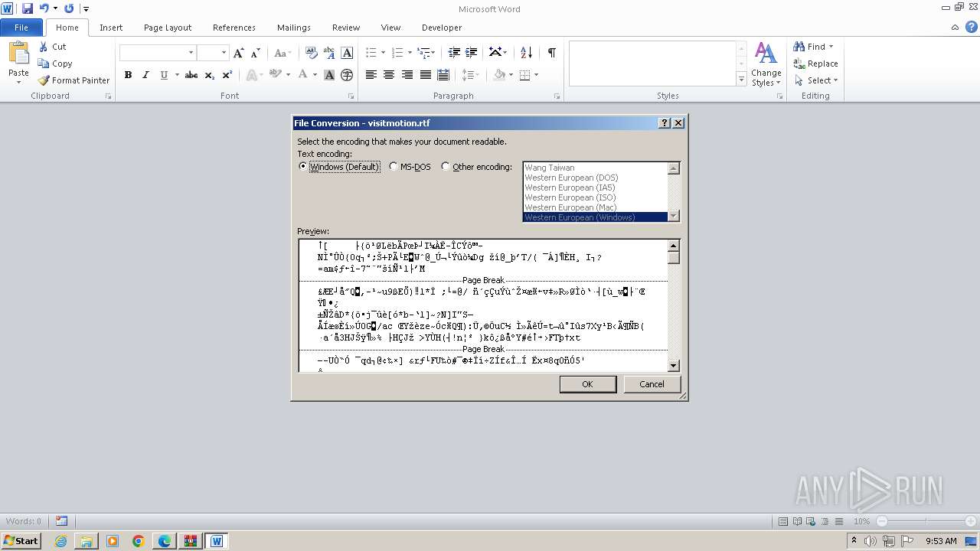Apply Subscript formatting
The width and height of the screenshot is (980, 551).
(210, 75)
